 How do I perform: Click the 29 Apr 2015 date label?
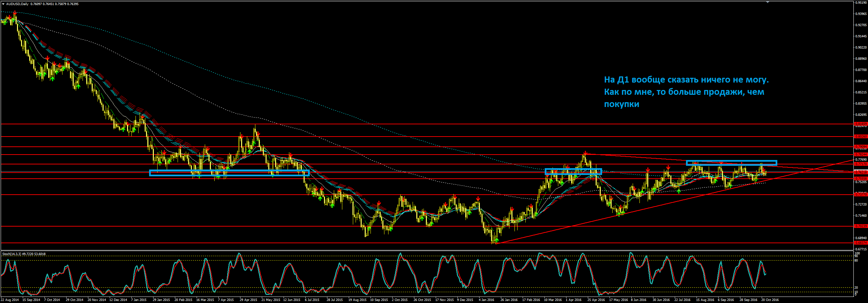click(248, 300)
